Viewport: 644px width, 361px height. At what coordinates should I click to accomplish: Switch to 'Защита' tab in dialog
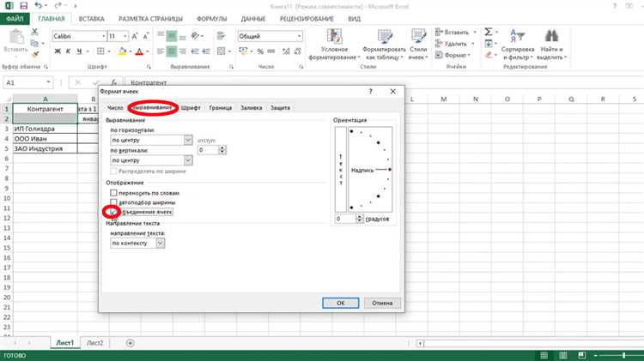click(x=280, y=107)
